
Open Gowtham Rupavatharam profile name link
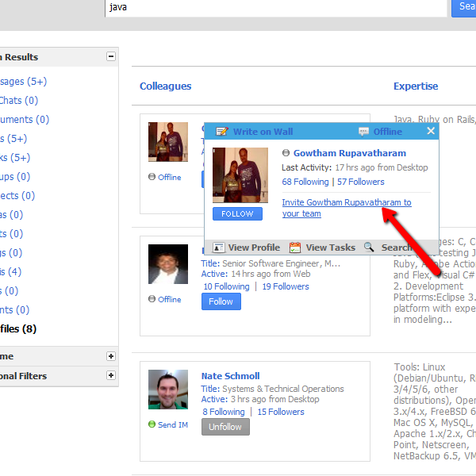point(349,153)
